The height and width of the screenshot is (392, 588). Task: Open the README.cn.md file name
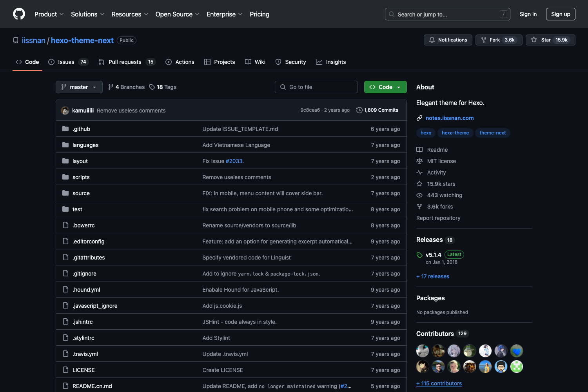click(92, 386)
